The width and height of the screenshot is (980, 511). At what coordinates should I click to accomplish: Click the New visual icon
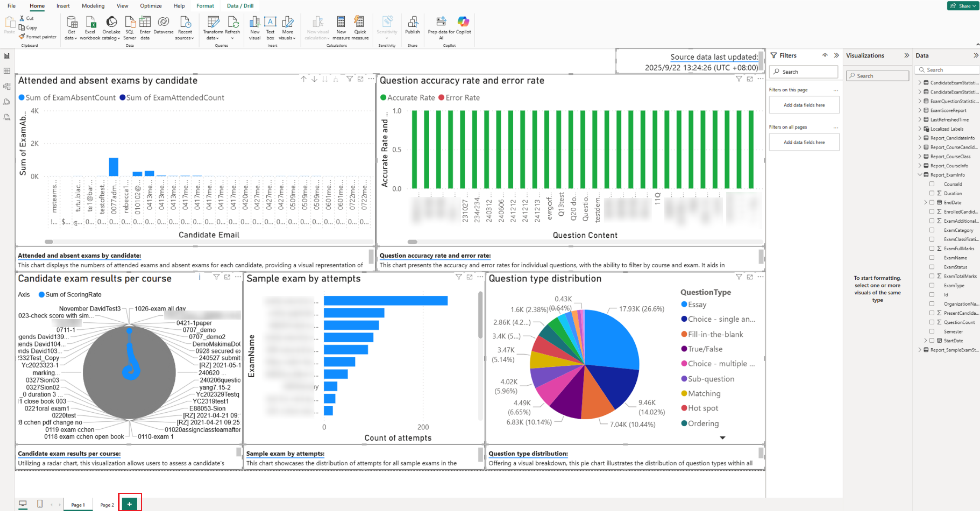[255, 23]
